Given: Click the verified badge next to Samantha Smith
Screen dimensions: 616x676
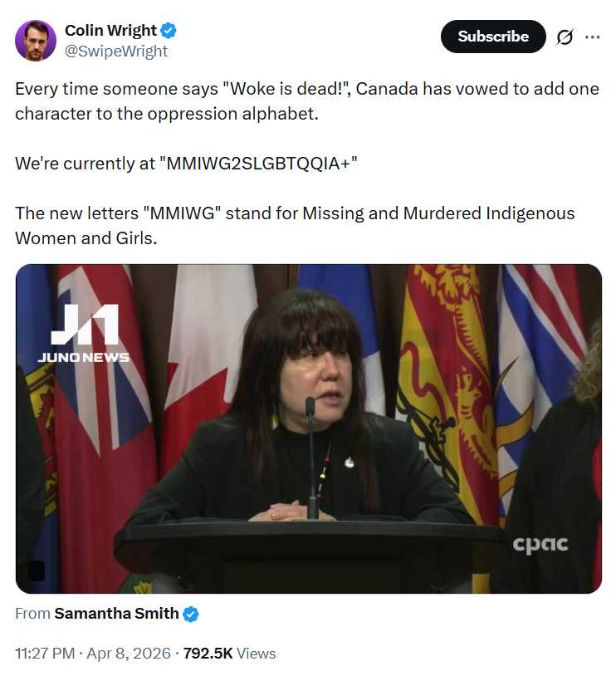Looking at the screenshot, I should click(x=191, y=614).
